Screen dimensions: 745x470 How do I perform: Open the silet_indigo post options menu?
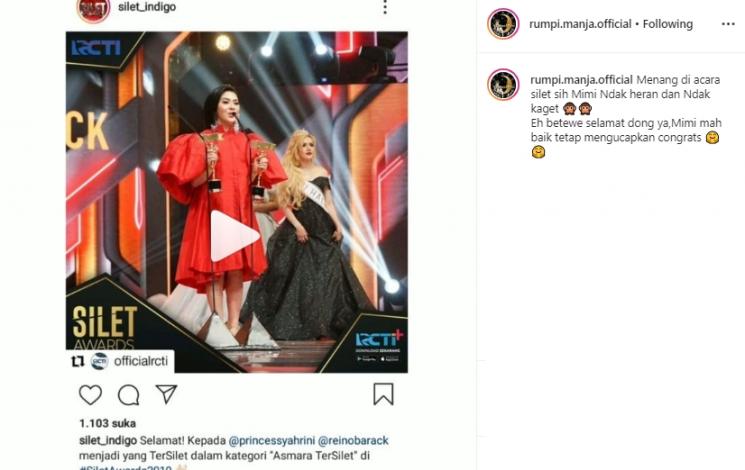(385, 7)
